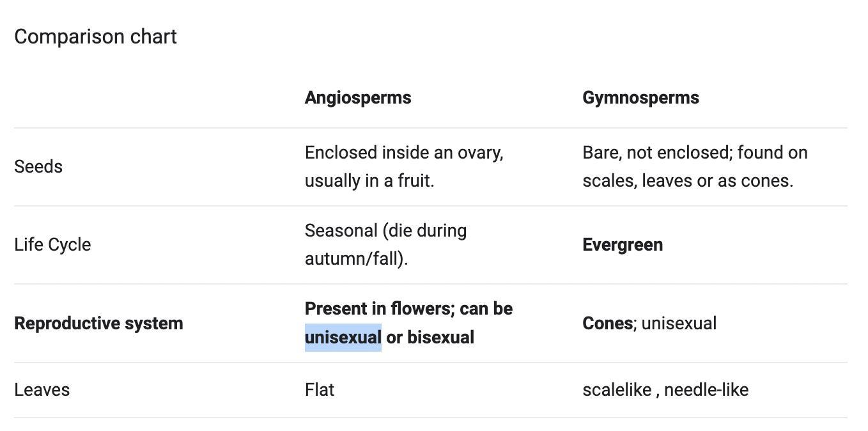This screenshot has height=431, width=868.
Task: Click the text Enclosed inside an ovary
Action: pyautogui.click(x=404, y=152)
